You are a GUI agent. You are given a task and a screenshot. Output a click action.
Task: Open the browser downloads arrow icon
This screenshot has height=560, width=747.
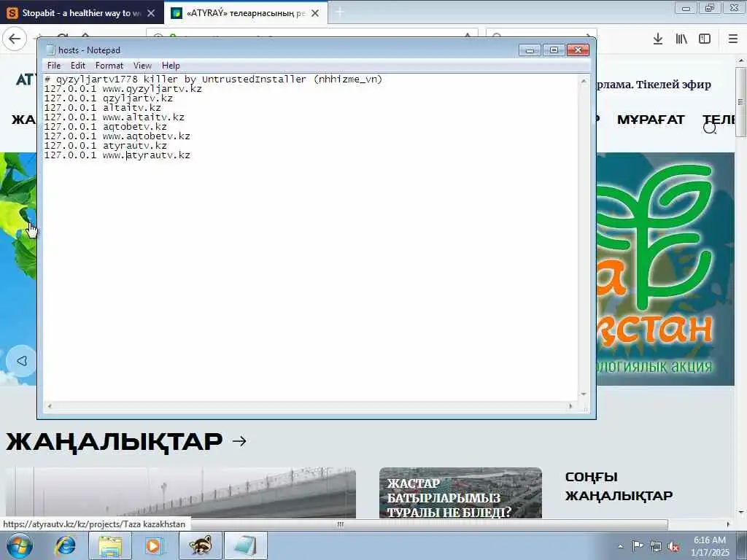point(658,39)
